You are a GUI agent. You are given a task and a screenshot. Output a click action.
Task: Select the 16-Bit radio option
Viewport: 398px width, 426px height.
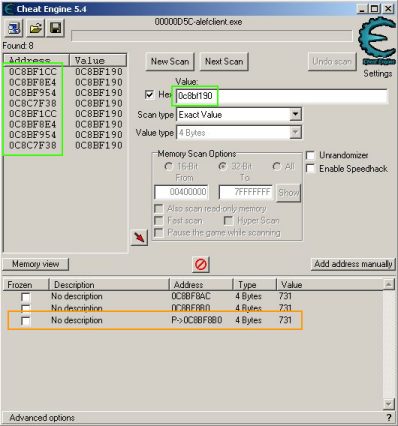click(x=169, y=166)
